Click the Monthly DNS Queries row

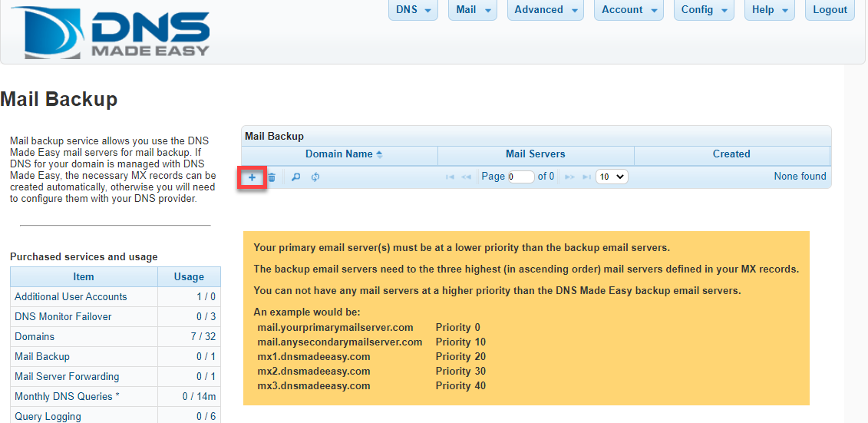115,396
